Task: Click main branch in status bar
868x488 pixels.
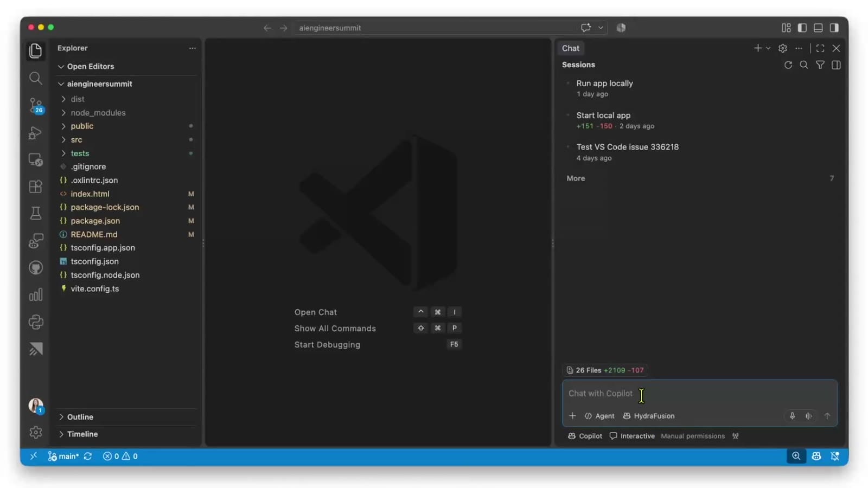Action: (x=63, y=457)
